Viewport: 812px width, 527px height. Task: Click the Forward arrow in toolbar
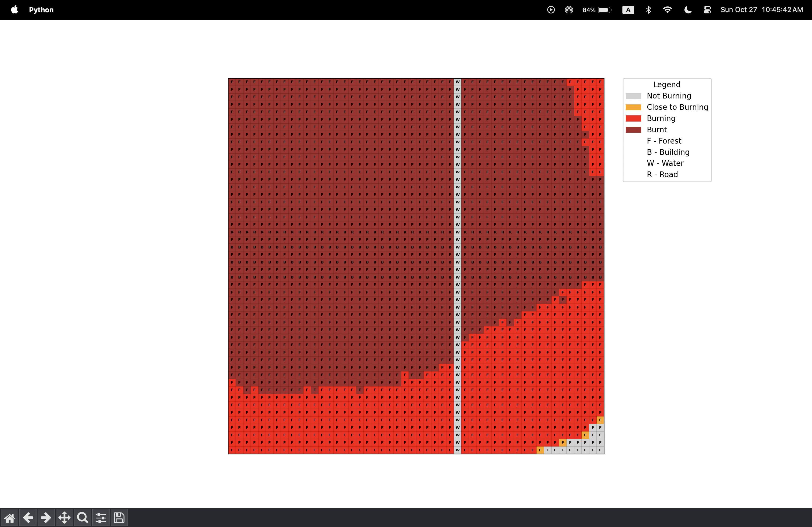pyautogui.click(x=46, y=518)
